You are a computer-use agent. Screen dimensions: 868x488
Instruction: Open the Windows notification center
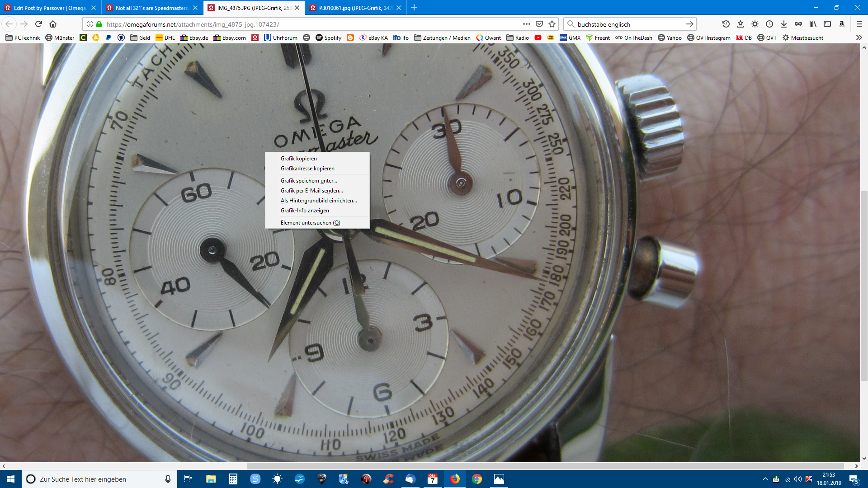(854, 479)
